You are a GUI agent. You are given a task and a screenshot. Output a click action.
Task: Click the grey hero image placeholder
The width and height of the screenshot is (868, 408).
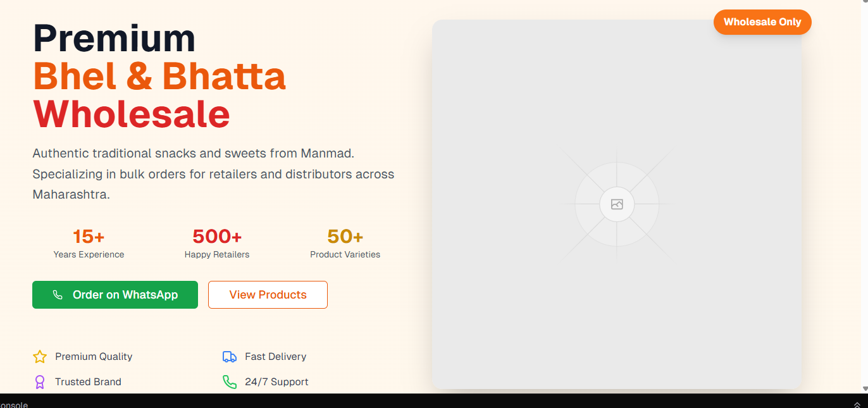pos(617,204)
